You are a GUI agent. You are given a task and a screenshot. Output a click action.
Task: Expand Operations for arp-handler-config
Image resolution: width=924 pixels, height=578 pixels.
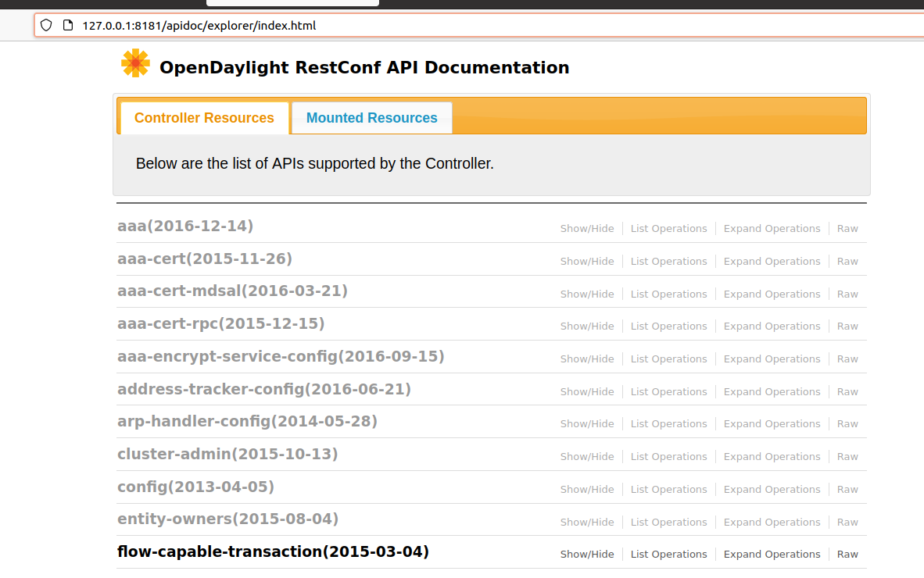point(772,424)
